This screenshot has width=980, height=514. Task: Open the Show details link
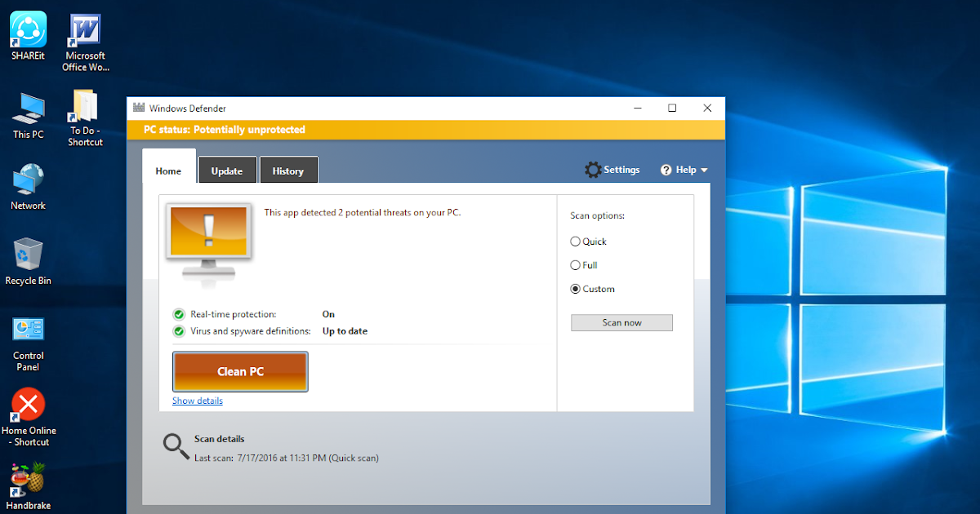coord(198,401)
